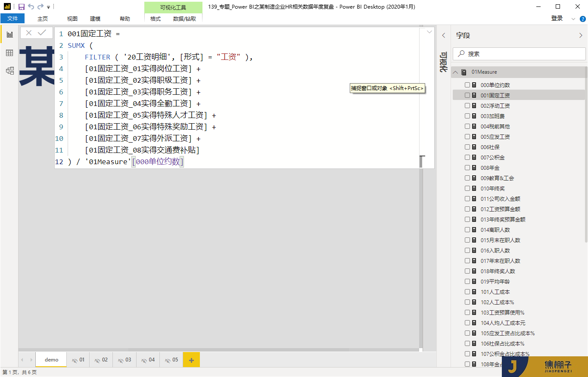588x377 pixels.
Task: Select the 017年末在职人数 measure
Action: [501, 261]
